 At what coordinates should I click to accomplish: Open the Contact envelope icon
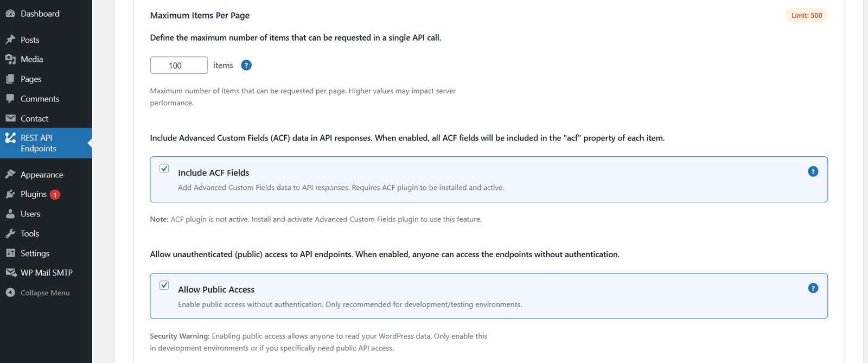(x=10, y=118)
